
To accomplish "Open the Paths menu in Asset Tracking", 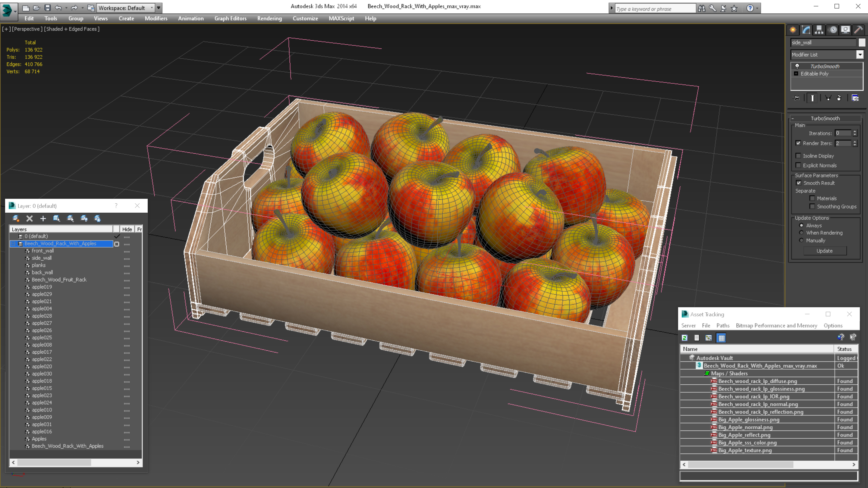I will (723, 325).
